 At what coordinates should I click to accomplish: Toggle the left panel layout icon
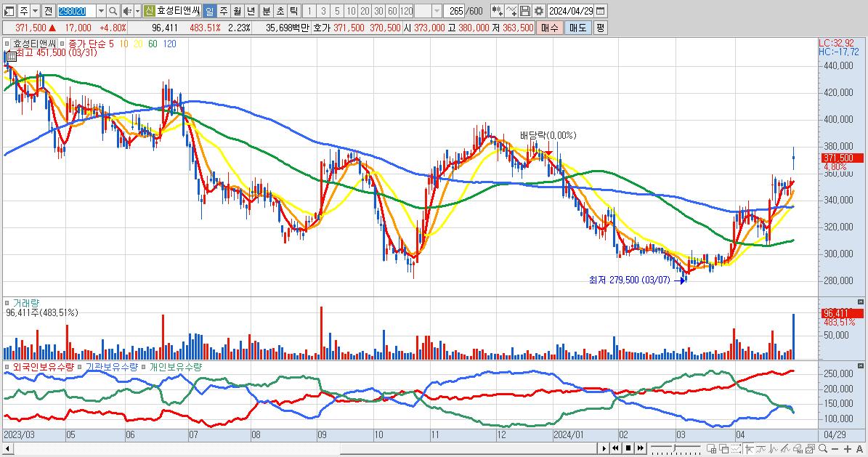tap(9, 10)
